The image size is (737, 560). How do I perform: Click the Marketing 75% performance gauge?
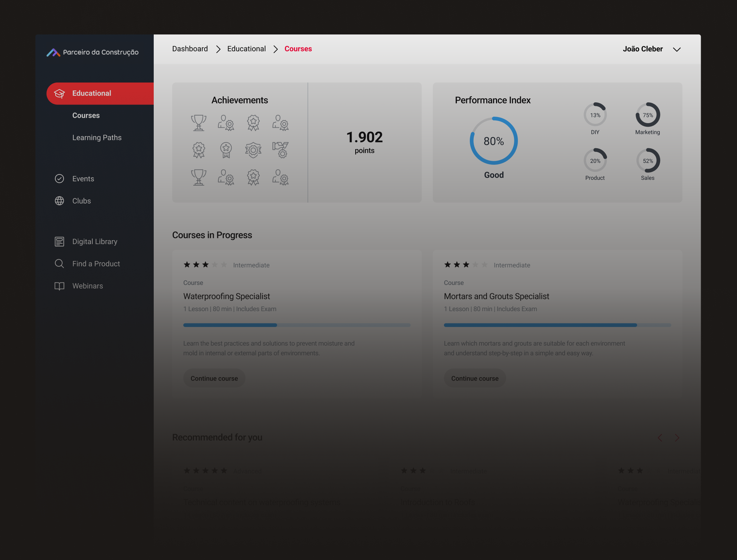(648, 115)
